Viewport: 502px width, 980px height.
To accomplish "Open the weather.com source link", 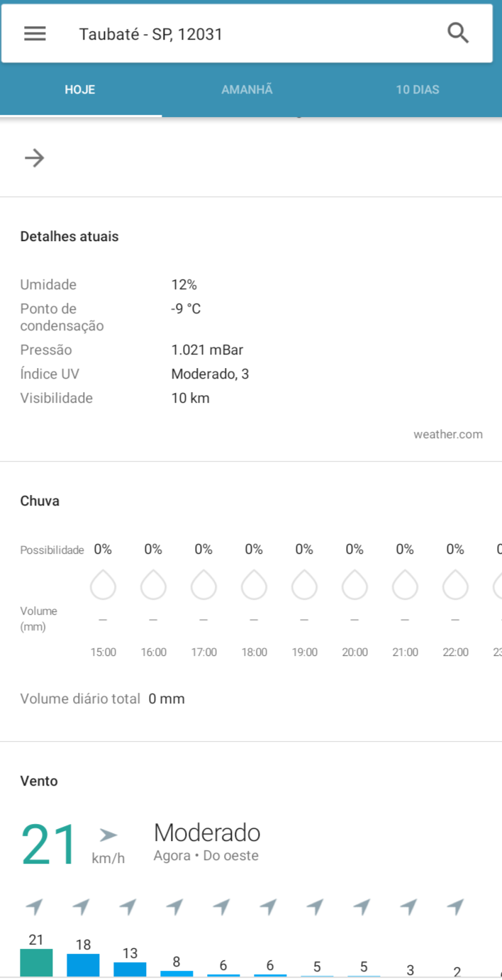I will [448, 434].
